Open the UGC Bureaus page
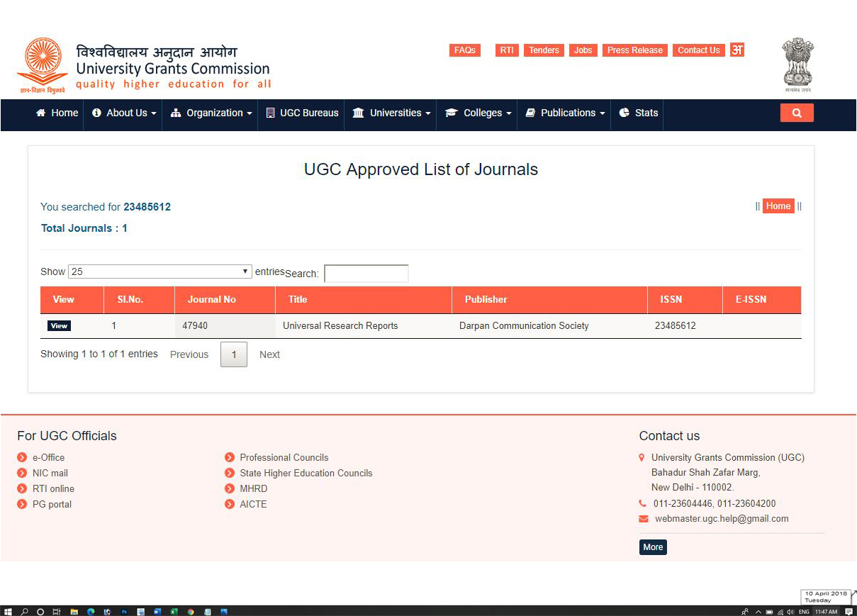This screenshot has height=616, width=857. tap(302, 113)
